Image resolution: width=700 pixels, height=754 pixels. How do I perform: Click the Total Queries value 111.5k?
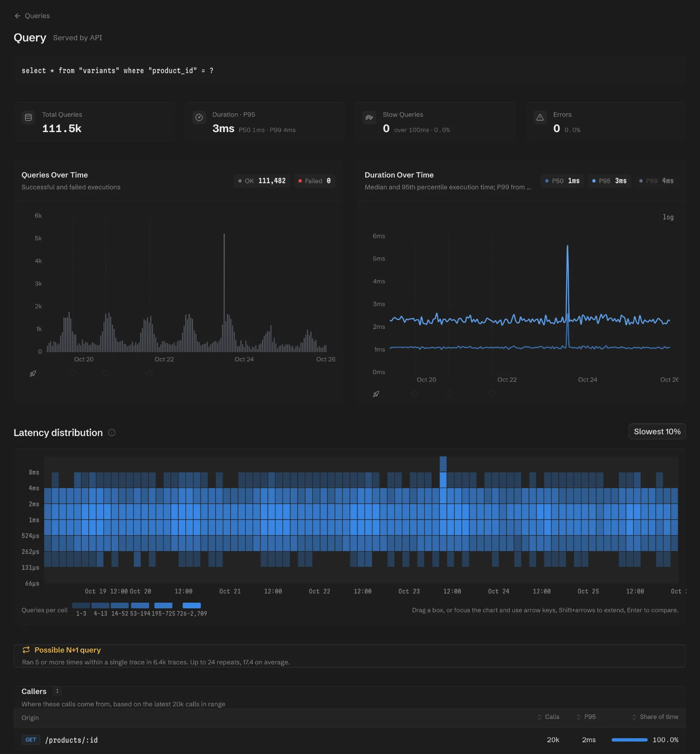click(62, 129)
